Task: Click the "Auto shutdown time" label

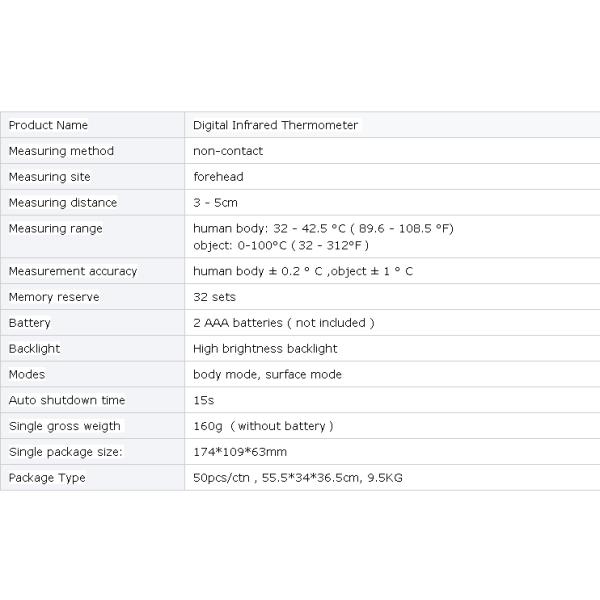Action: (66, 400)
